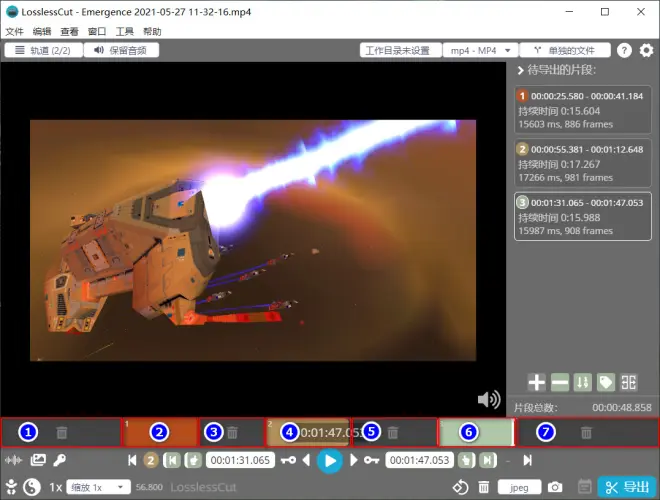Click the tan segment 2 on the timeline

(x=308, y=432)
